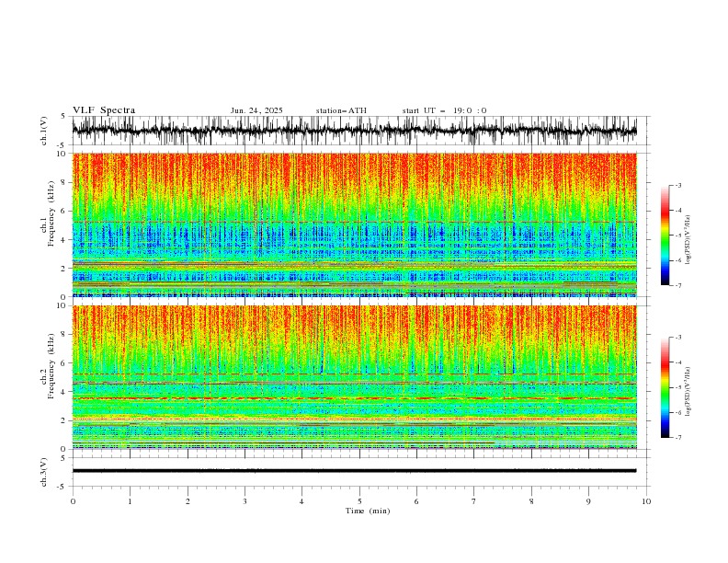Click the "-5" tick on the ch.3(V) axis
The image size is (728, 563).
tap(62, 487)
